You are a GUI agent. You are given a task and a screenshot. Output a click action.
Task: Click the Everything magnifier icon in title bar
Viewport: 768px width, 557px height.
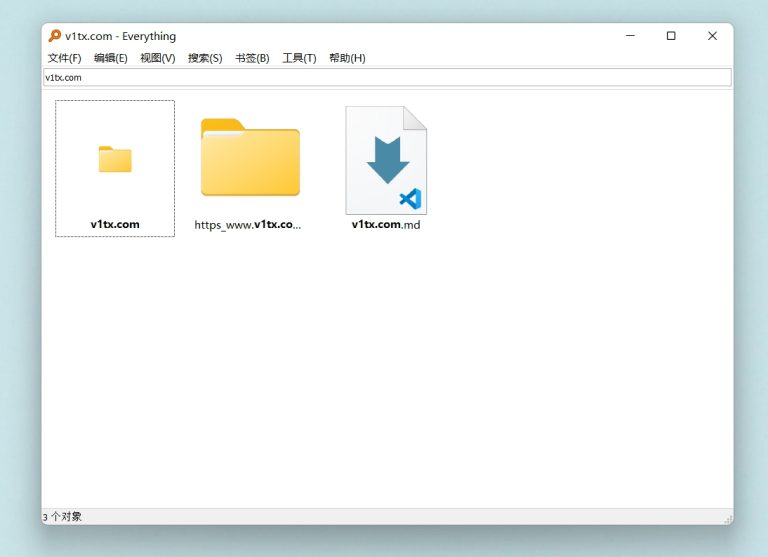[x=54, y=36]
